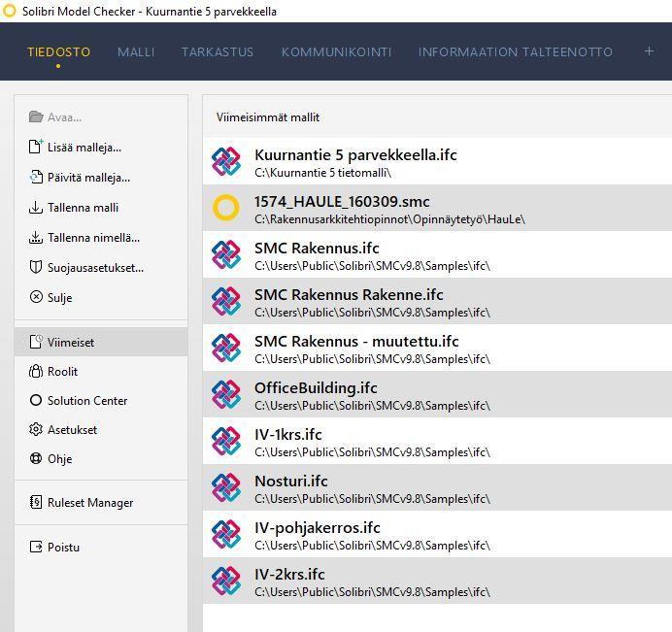
Task: Open recent model OfficeBuilding.ifc
Action: (437, 394)
